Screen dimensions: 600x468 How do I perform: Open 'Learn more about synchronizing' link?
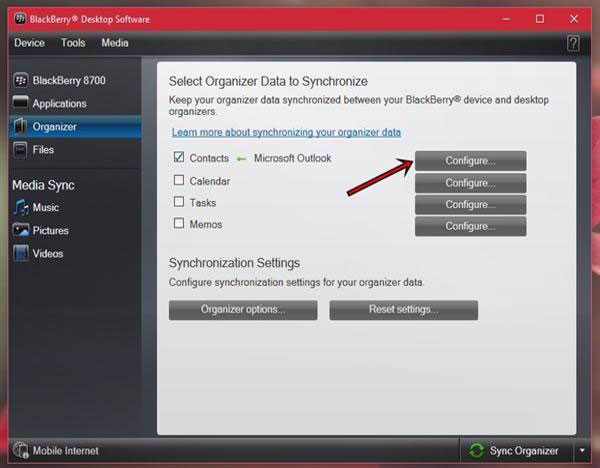(x=286, y=132)
